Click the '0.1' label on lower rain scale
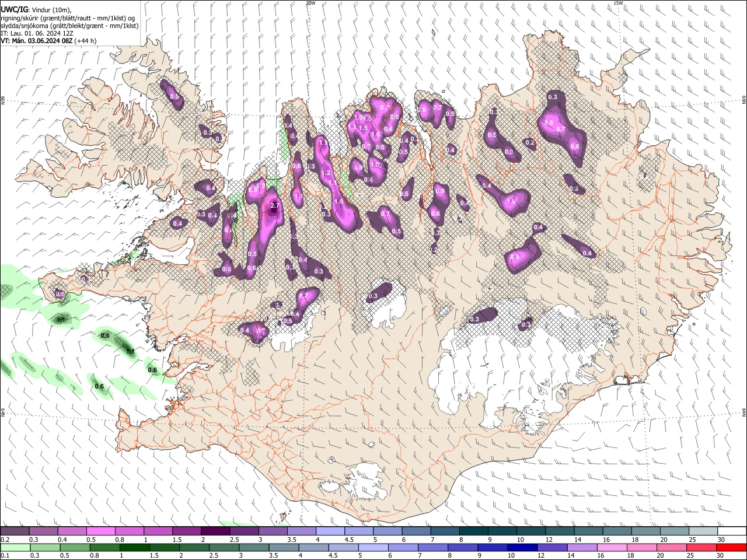 point(6,555)
